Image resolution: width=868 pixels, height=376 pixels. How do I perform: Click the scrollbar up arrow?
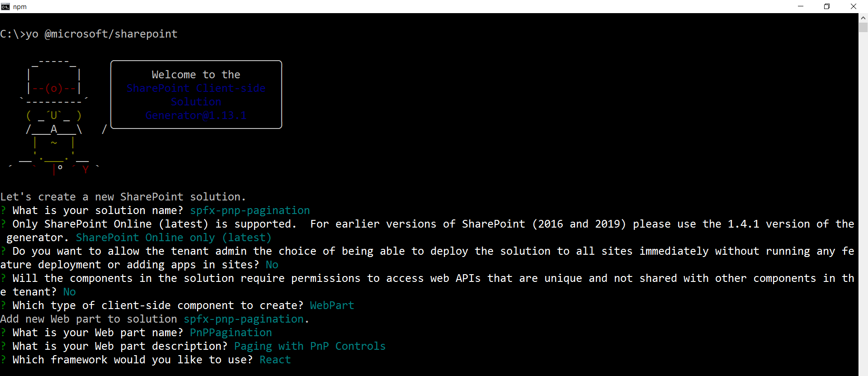click(863, 18)
